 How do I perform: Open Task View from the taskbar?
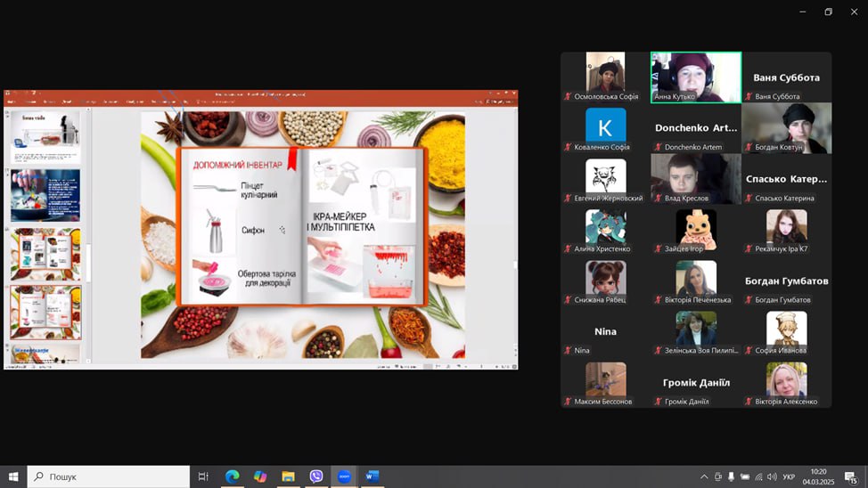coord(203,476)
